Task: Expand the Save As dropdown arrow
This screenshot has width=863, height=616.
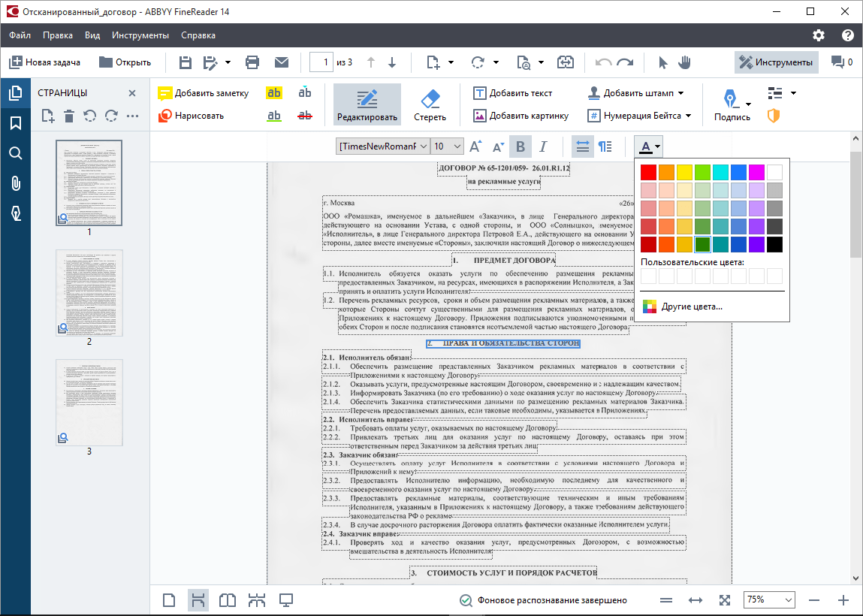Action: 228,62
